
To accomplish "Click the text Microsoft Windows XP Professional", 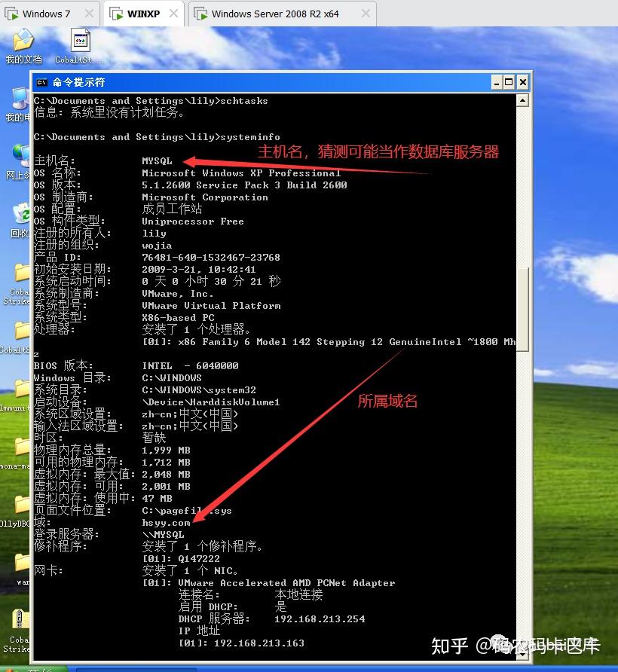I will [241, 173].
